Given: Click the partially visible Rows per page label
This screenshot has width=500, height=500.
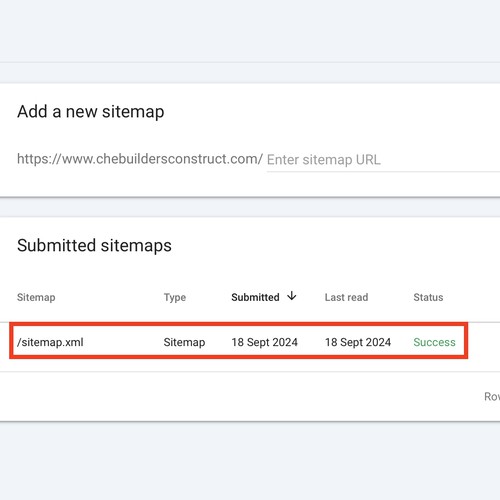Looking at the screenshot, I should pyautogui.click(x=492, y=396).
